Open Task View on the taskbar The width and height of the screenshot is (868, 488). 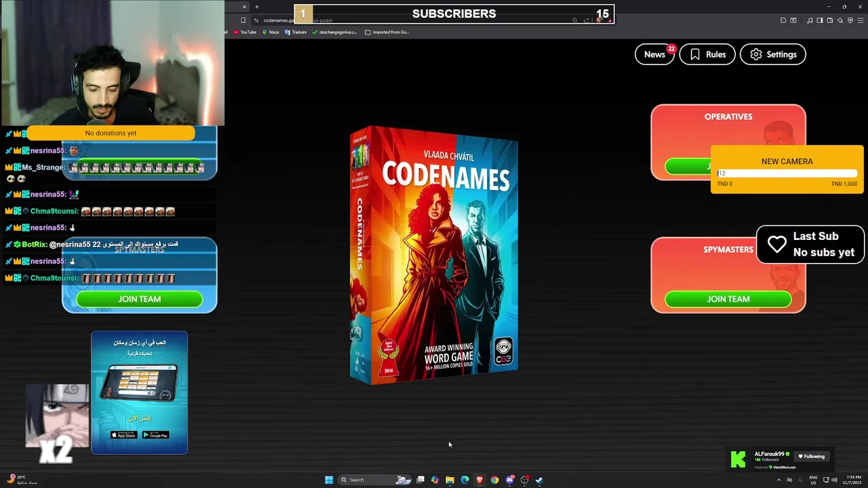[420, 480]
